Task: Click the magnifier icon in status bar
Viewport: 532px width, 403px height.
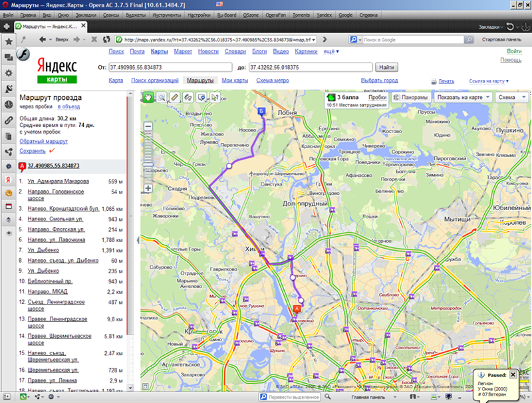Action: 327,396
